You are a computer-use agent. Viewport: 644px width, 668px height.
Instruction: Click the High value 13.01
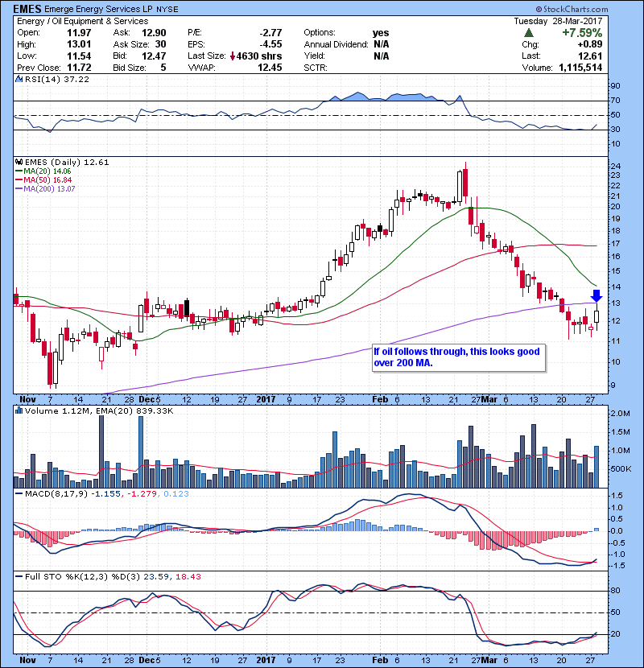click(x=79, y=44)
